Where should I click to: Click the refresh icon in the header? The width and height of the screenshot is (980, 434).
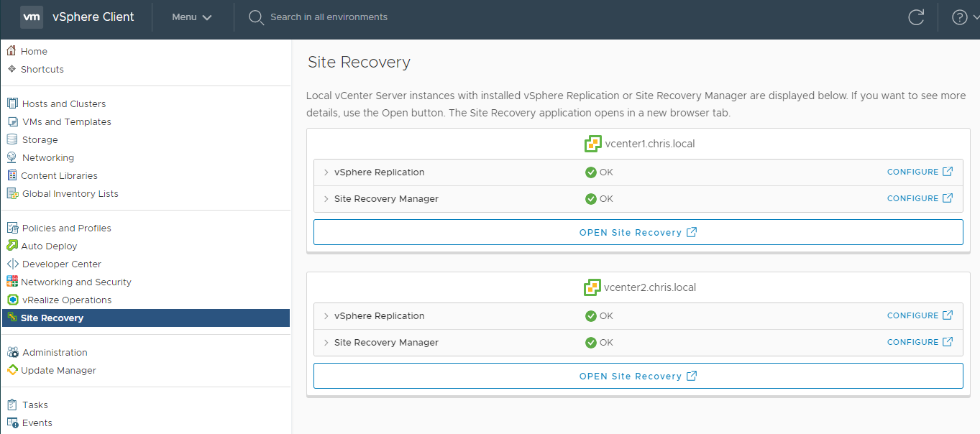[916, 17]
